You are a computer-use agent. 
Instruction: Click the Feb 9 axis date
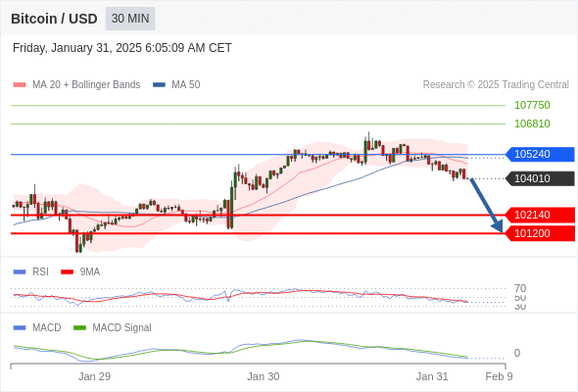(x=499, y=376)
